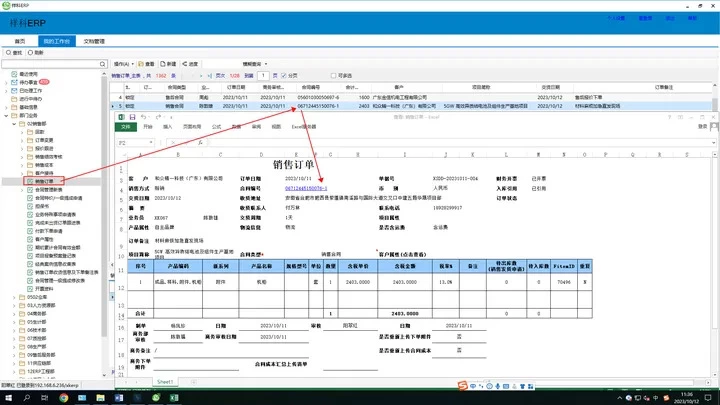Click the 新建 (New) document icon
The height and width of the screenshot is (405, 720).
(x=168, y=61)
